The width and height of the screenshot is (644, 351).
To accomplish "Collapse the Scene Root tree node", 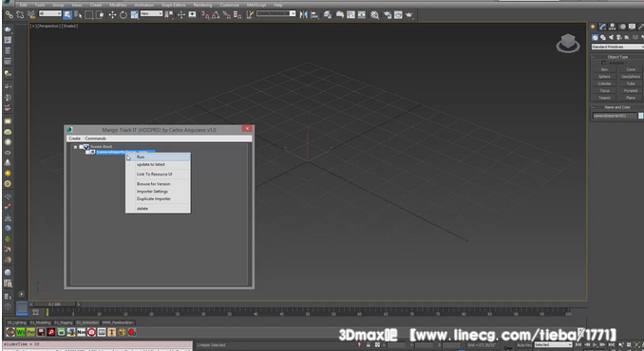I will point(76,147).
